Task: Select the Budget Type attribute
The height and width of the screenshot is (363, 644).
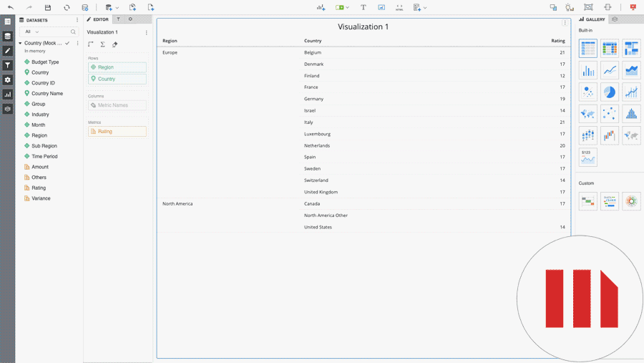Action: point(45,62)
